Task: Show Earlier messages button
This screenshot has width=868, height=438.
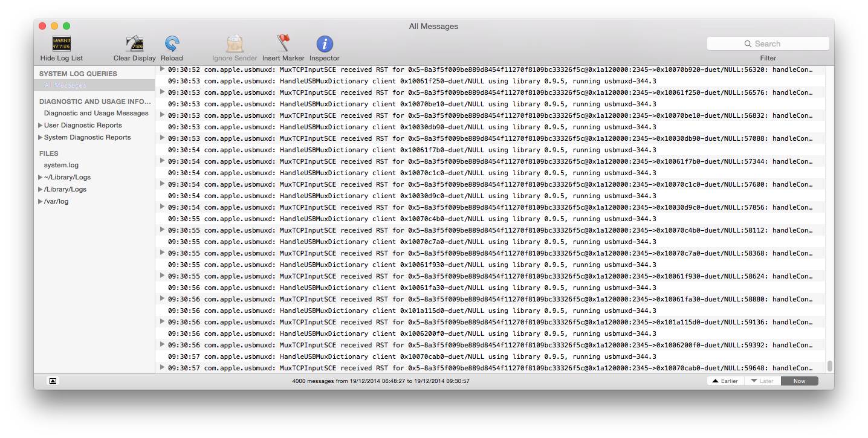Action: pyautogui.click(x=725, y=381)
